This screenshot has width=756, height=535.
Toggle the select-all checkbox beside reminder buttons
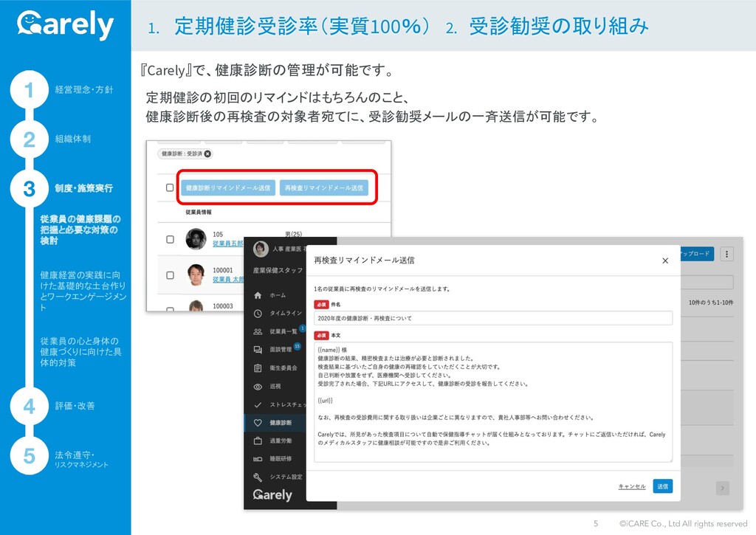170,187
